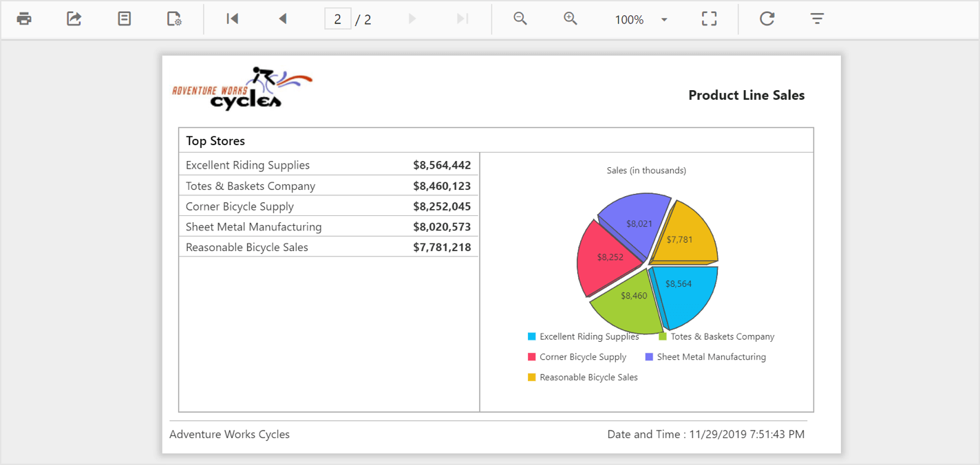Click the current page number field
The height and width of the screenshot is (465, 980).
pyautogui.click(x=338, y=19)
